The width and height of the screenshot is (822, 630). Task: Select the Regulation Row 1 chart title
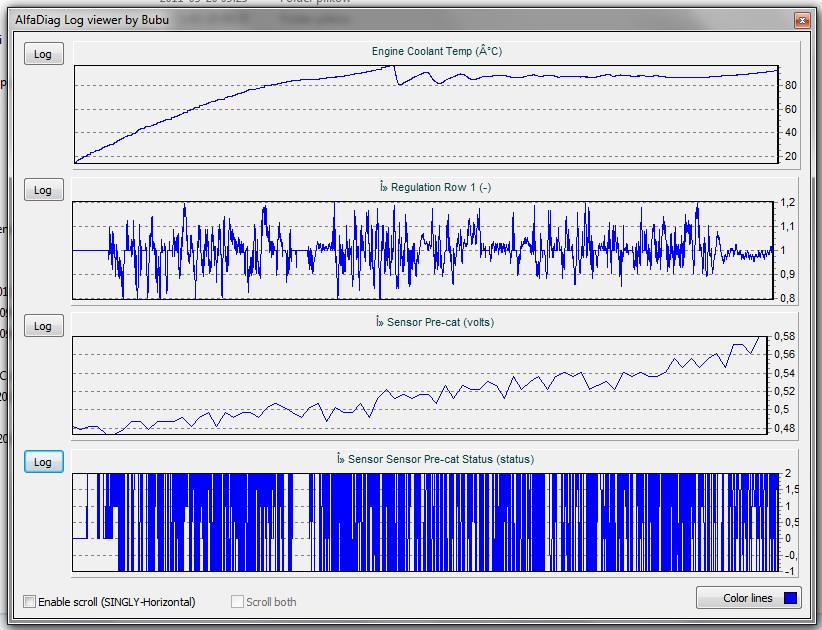coord(435,187)
